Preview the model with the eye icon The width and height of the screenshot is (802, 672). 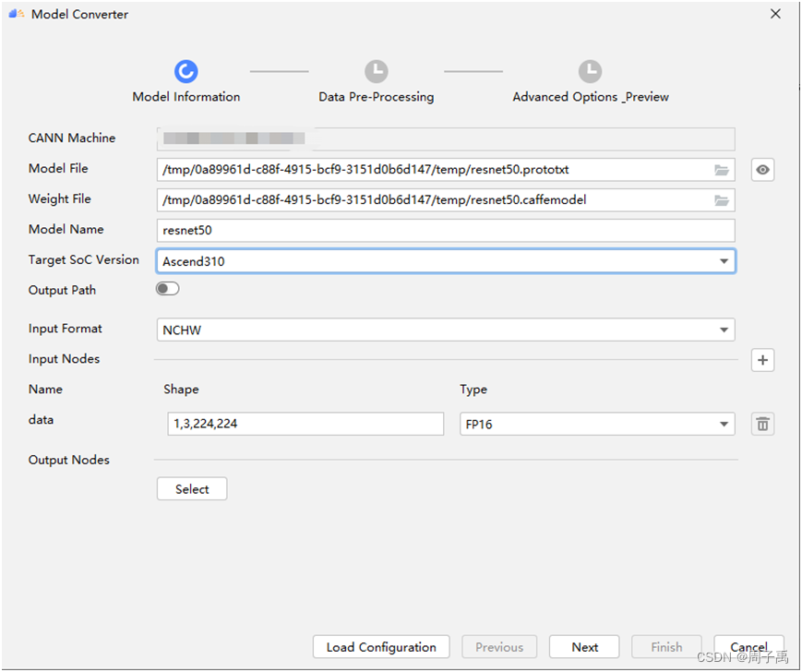[x=762, y=169]
